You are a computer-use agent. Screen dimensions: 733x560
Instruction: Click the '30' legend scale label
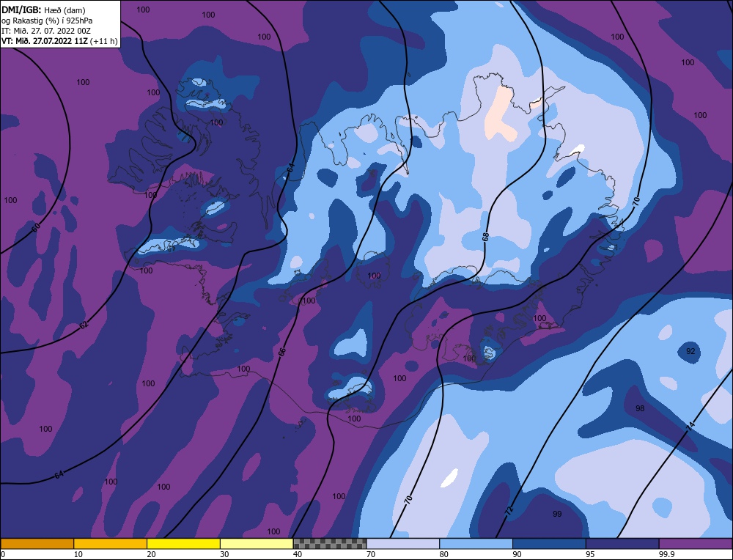click(x=224, y=554)
